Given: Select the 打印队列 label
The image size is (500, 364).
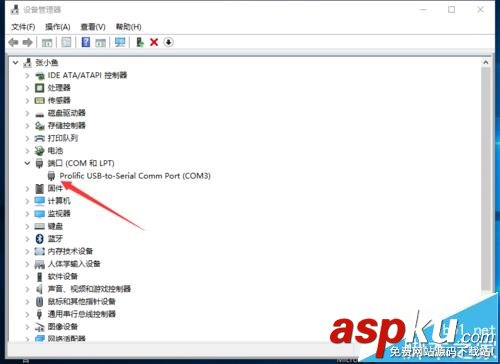Looking at the screenshot, I should pos(63,138).
